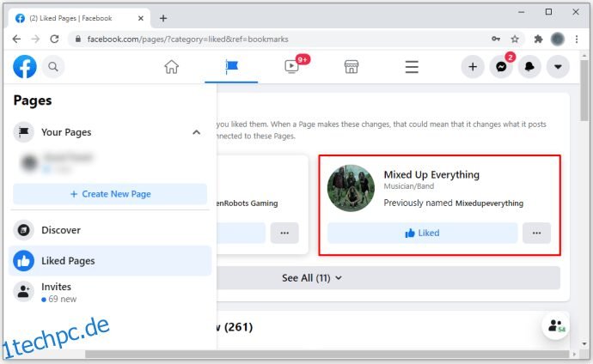Click the Musician/Band category text
This screenshot has height=364, width=593.
[409, 186]
